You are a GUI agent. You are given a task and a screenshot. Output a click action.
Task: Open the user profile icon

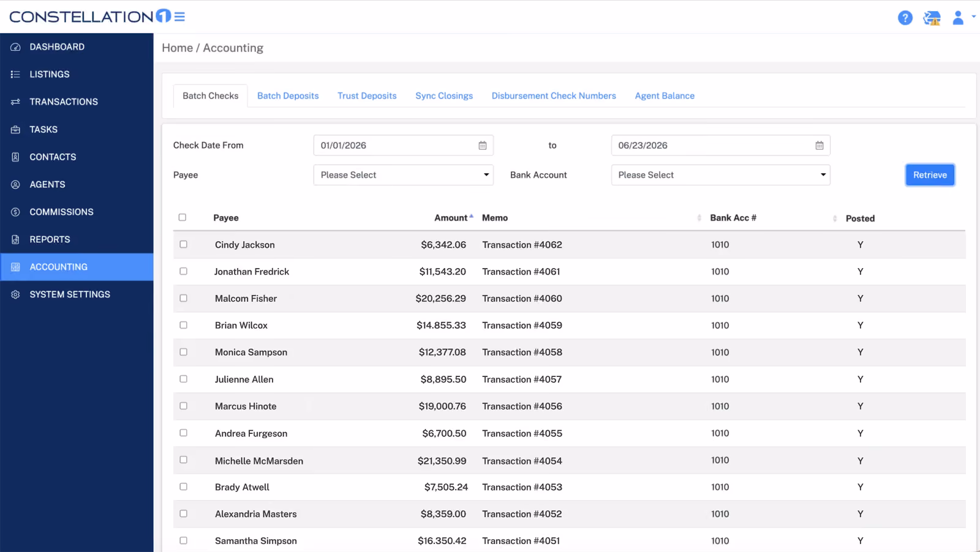point(958,18)
